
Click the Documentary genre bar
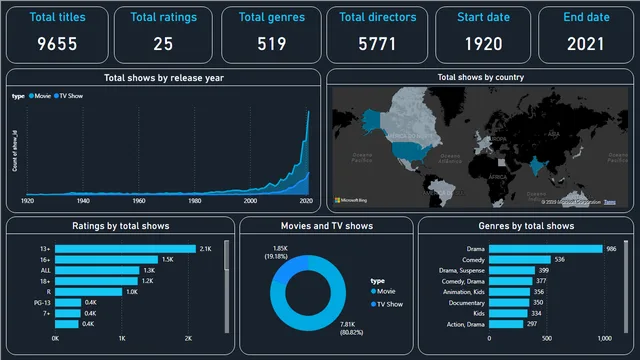pyautogui.click(x=509, y=303)
